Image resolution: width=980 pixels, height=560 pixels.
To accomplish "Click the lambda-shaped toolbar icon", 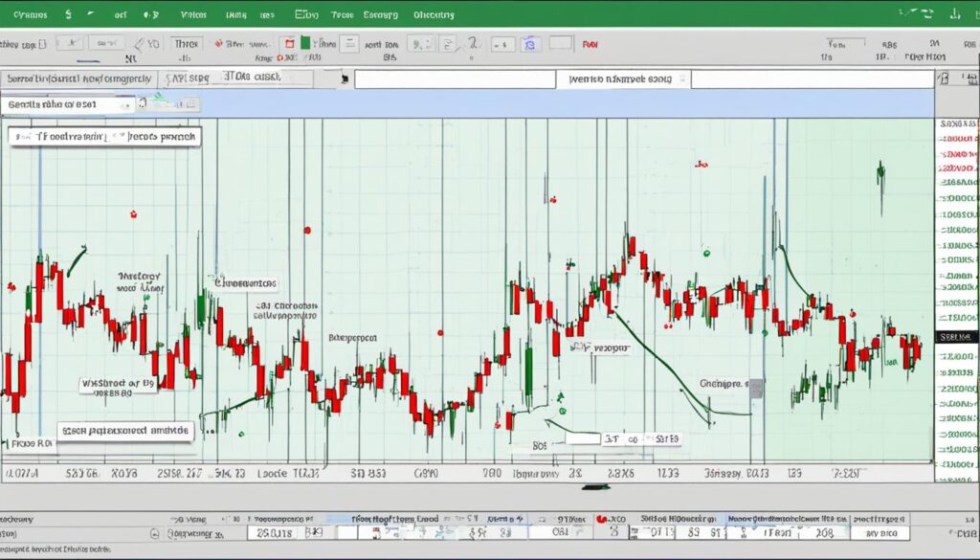I will coord(473,43).
